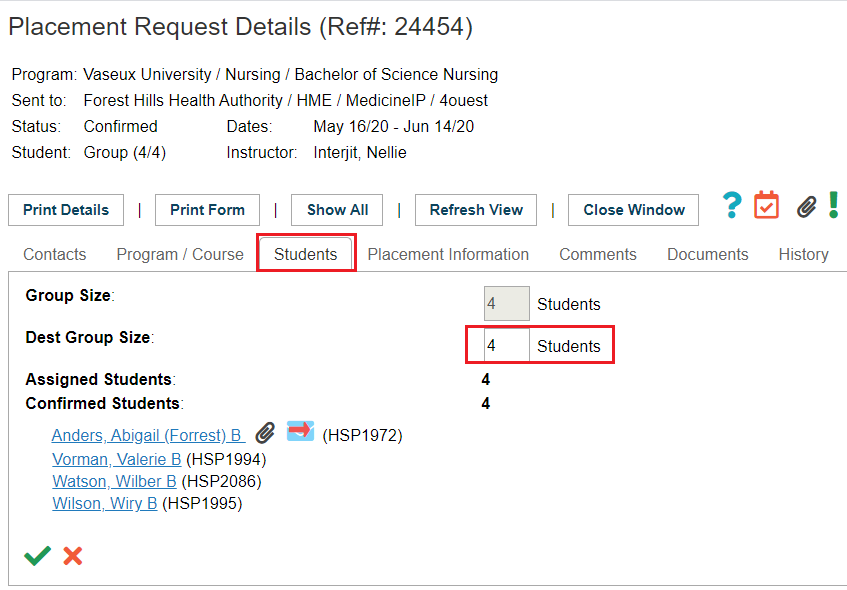
Task: Click into the Dest Group Size field
Action: pos(506,345)
